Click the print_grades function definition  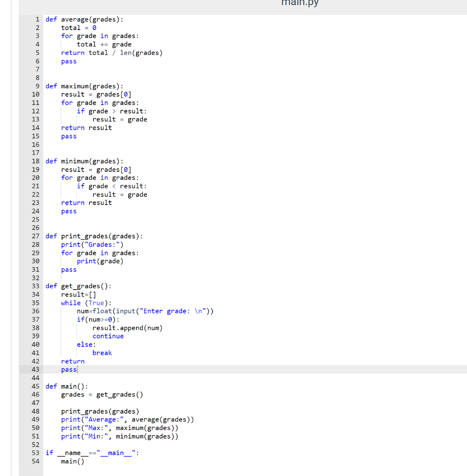click(x=93, y=236)
